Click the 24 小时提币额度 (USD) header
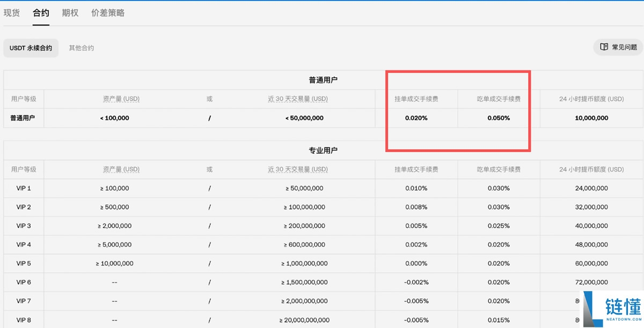Screen dimensions: 644x328 [x=590, y=99]
